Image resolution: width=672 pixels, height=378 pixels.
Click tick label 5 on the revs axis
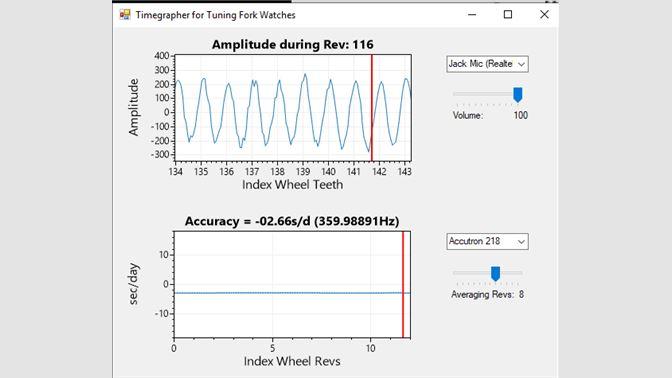coord(272,348)
